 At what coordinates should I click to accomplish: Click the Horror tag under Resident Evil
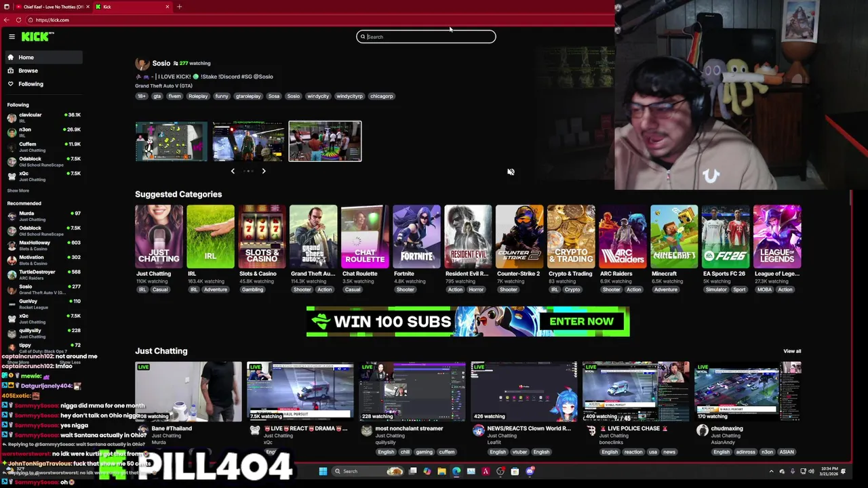point(476,289)
